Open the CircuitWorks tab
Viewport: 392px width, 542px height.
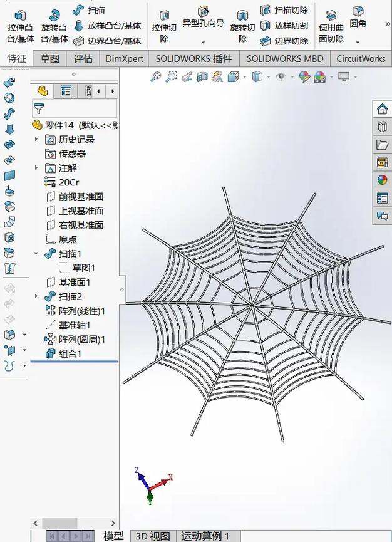point(361,58)
